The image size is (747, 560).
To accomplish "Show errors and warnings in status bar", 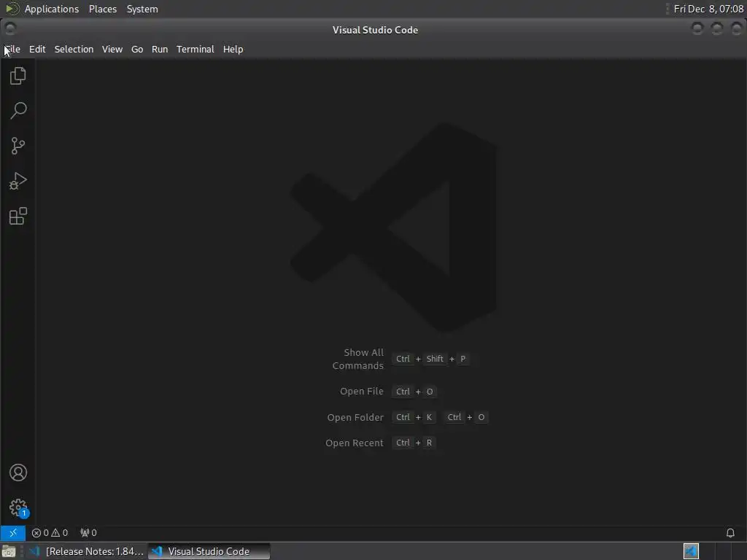I will click(50, 532).
